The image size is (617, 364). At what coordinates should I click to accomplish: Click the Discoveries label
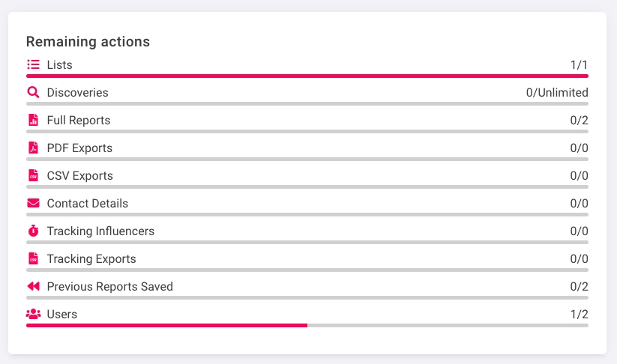[x=77, y=93]
